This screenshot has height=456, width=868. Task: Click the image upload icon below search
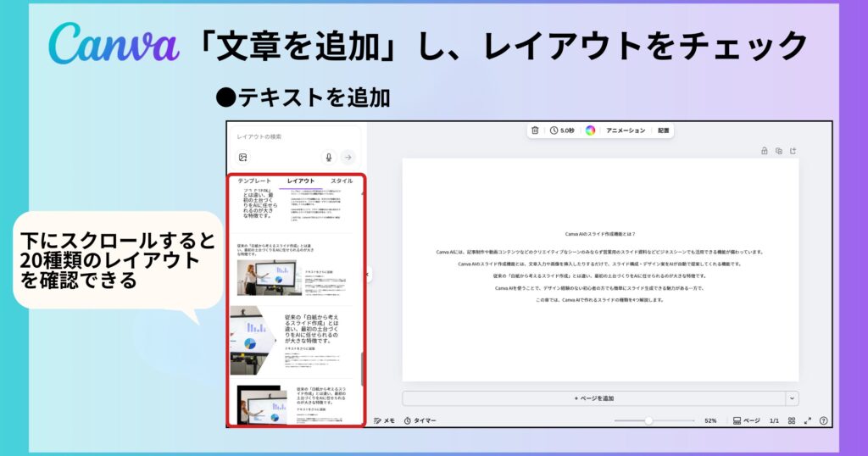tap(242, 158)
